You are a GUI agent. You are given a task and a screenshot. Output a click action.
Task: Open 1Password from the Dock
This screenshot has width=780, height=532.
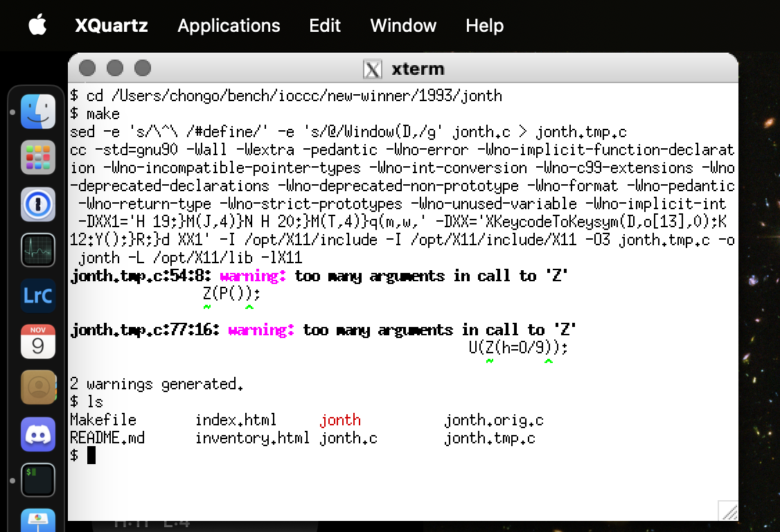[38, 204]
